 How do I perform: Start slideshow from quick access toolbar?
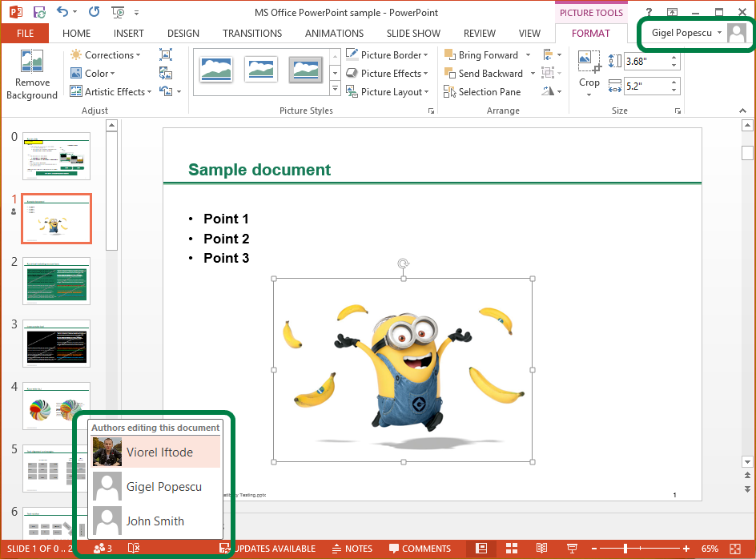click(x=119, y=11)
